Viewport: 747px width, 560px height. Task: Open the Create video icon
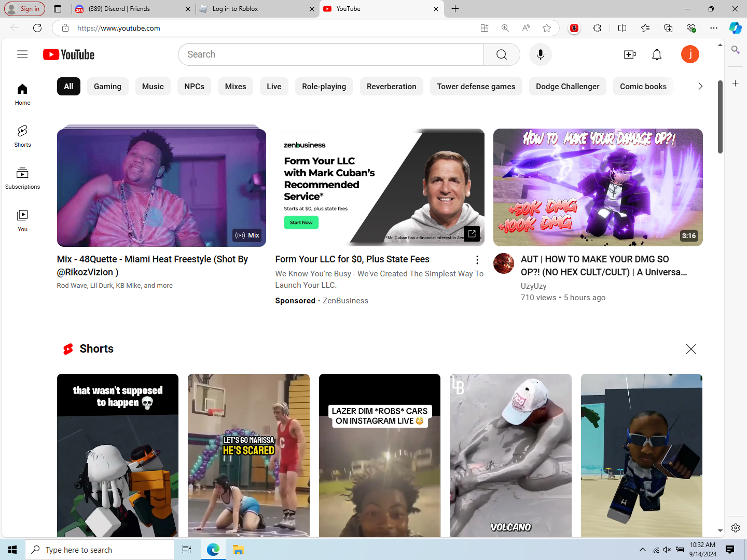click(x=630, y=54)
